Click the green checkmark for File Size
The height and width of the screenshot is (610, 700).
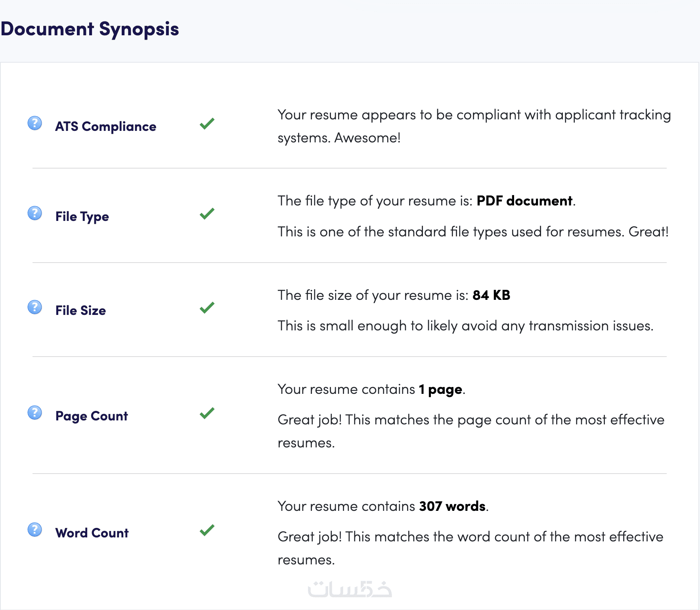[x=207, y=307]
